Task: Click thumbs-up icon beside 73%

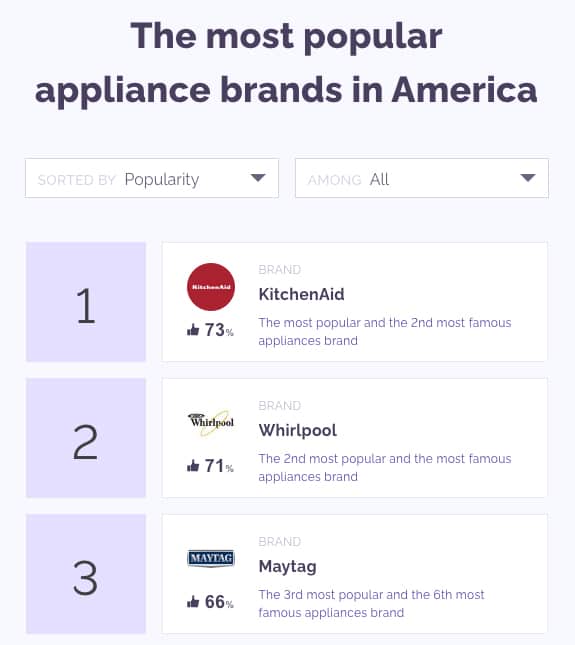Action: coord(193,329)
